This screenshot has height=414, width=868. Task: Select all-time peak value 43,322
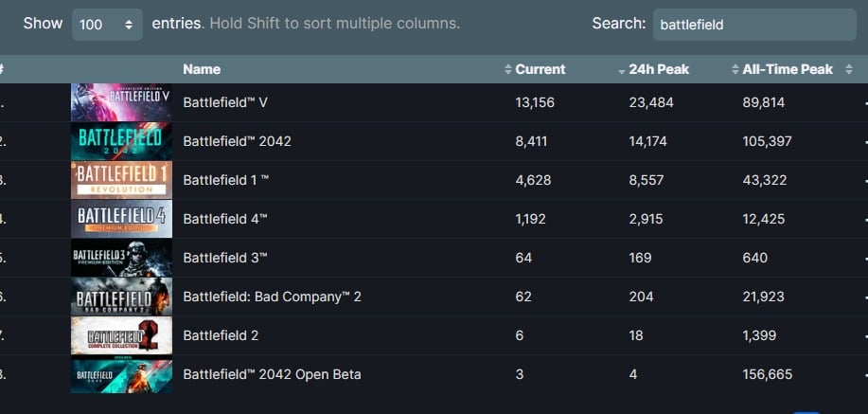(763, 180)
